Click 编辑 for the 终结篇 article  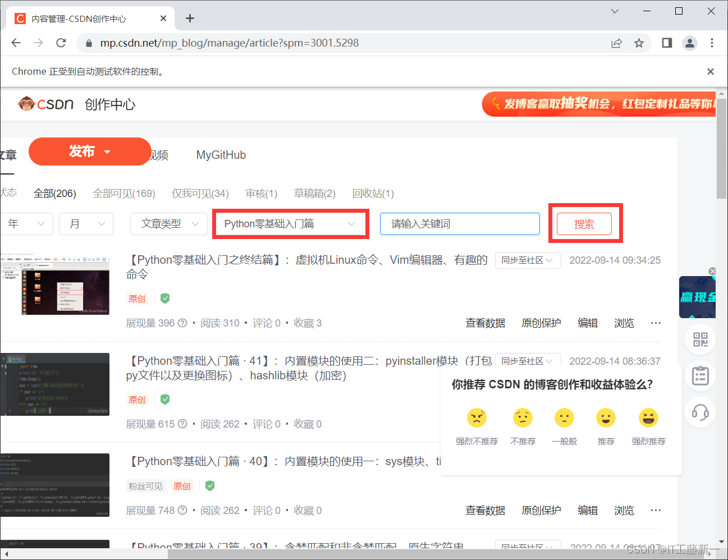point(588,323)
